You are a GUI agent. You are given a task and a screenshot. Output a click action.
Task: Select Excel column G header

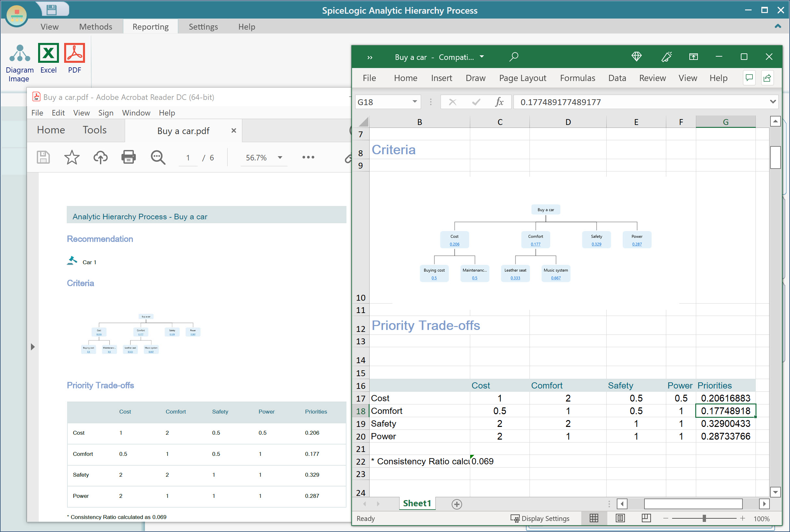[x=726, y=122]
